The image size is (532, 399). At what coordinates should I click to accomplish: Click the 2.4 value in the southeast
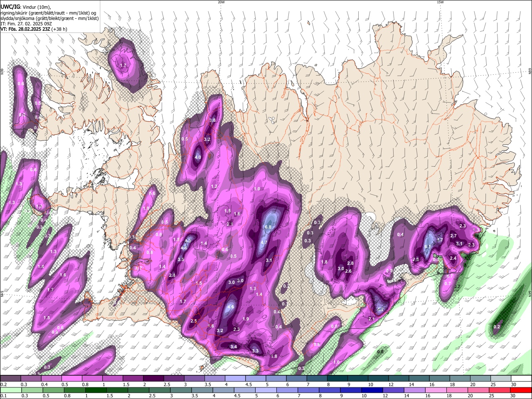click(453, 259)
